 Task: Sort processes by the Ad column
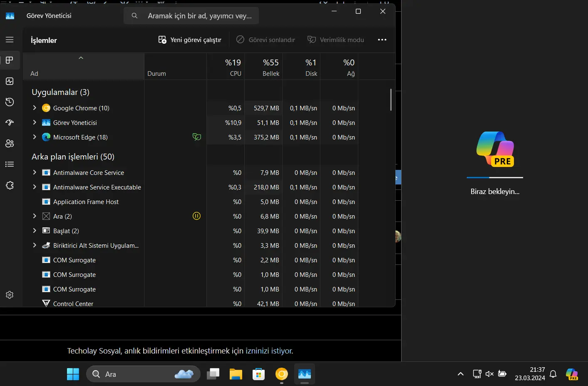coord(83,67)
